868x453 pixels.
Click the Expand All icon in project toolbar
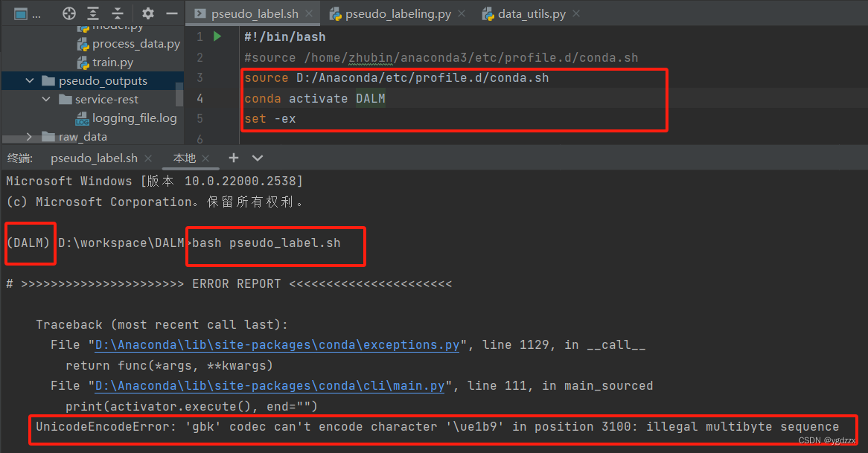(93, 14)
